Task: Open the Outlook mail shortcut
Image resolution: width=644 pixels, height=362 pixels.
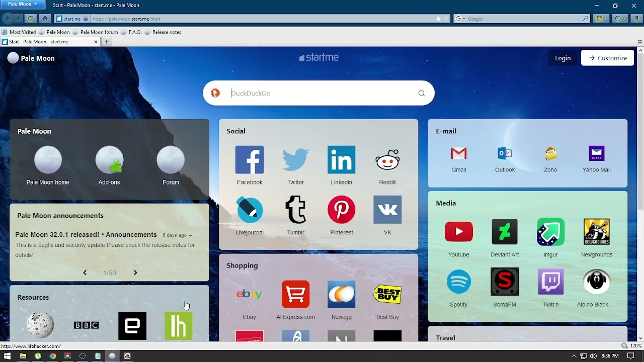Action: coord(505,153)
